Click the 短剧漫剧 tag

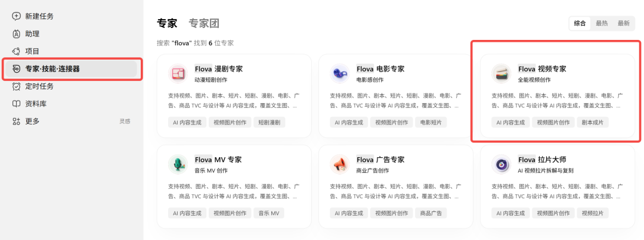(x=270, y=122)
